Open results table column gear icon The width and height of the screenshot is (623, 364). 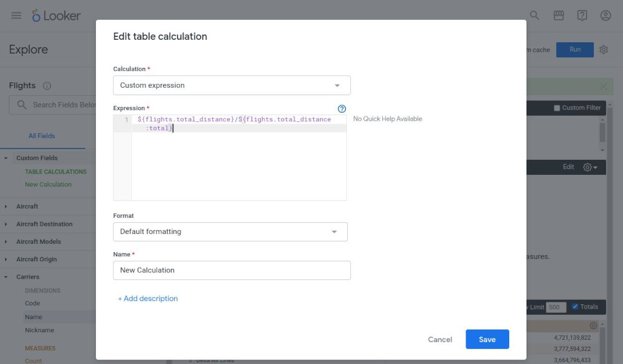593,325
